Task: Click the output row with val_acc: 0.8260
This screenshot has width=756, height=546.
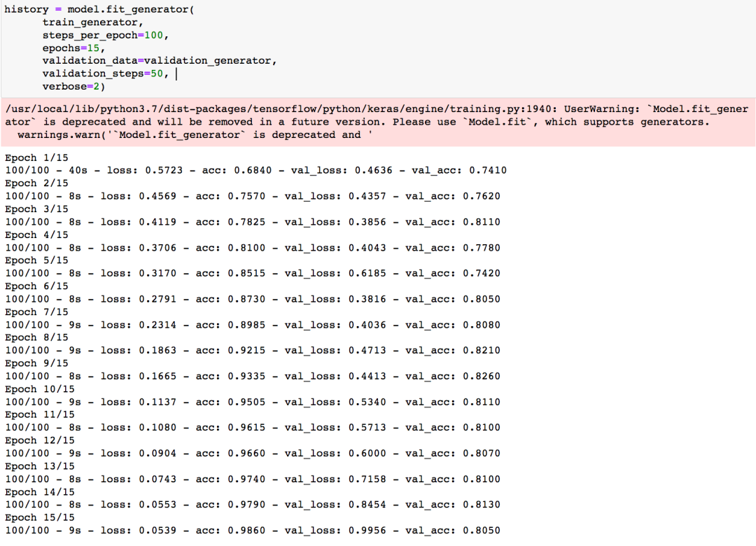Action: [253, 376]
